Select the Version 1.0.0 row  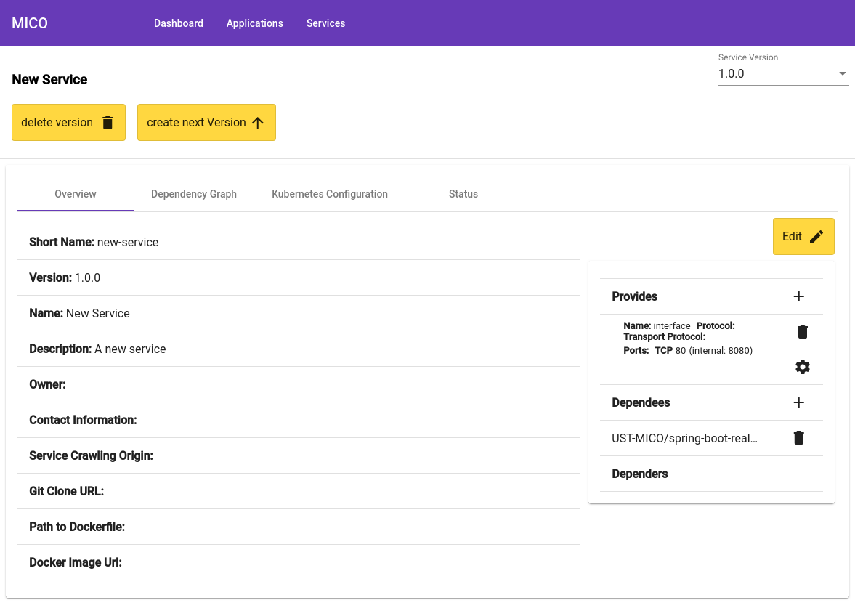point(299,277)
